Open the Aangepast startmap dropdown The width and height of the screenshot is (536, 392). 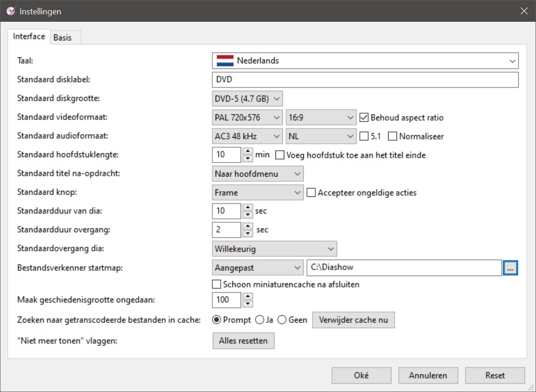pyautogui.click(x=258, y=268)
